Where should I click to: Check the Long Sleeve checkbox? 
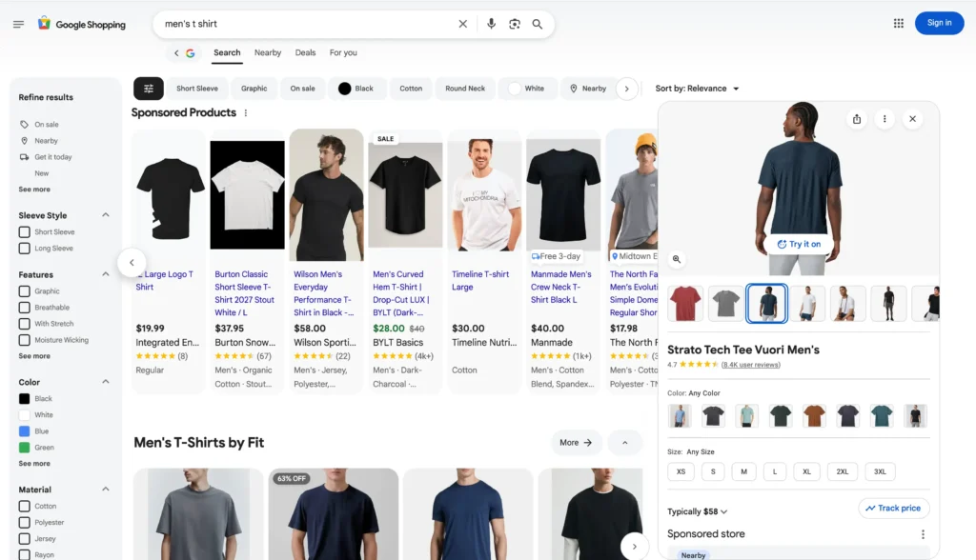click(x=24, y=249)
